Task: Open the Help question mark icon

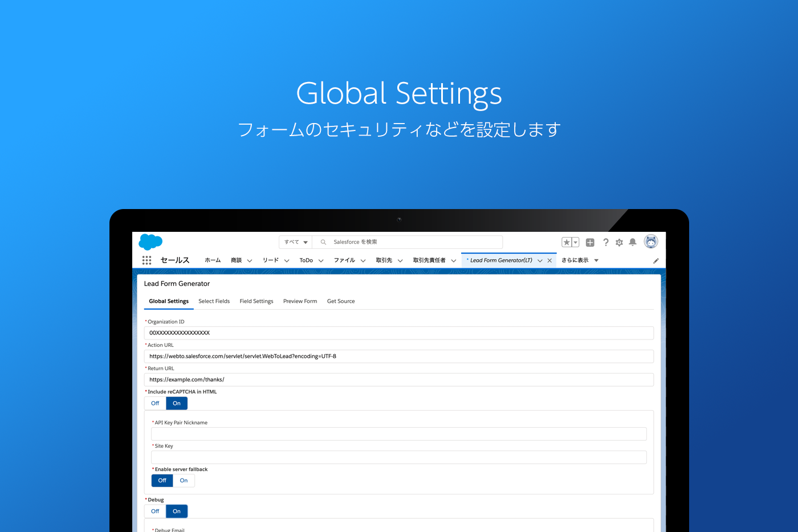Action: tap(606, 242)
